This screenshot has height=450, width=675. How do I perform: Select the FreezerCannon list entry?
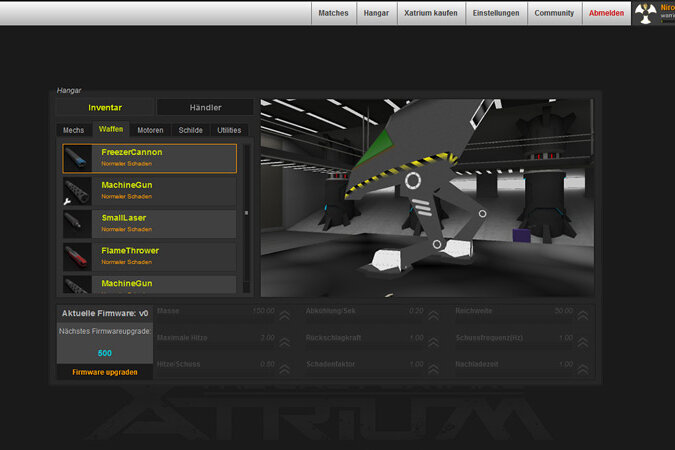[x=150, y=158]
